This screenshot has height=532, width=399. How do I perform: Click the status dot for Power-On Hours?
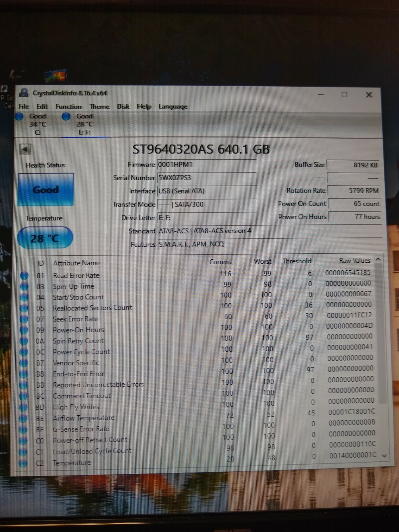coord(24,330)
